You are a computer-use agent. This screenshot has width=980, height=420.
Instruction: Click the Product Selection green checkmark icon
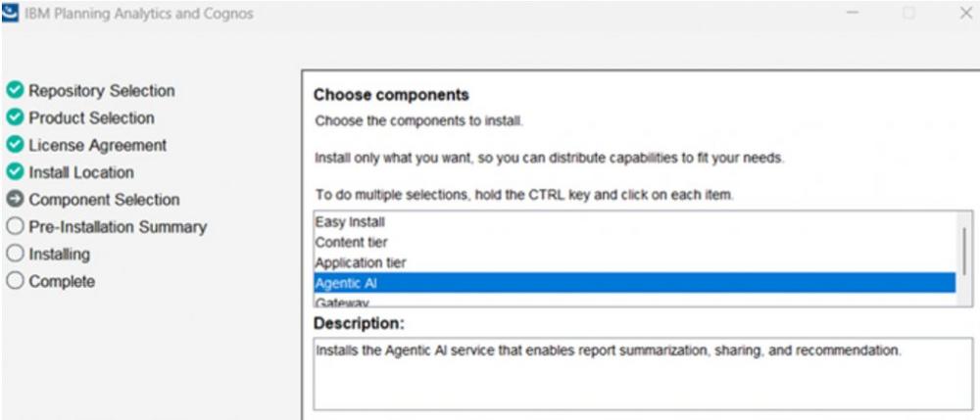15,117
